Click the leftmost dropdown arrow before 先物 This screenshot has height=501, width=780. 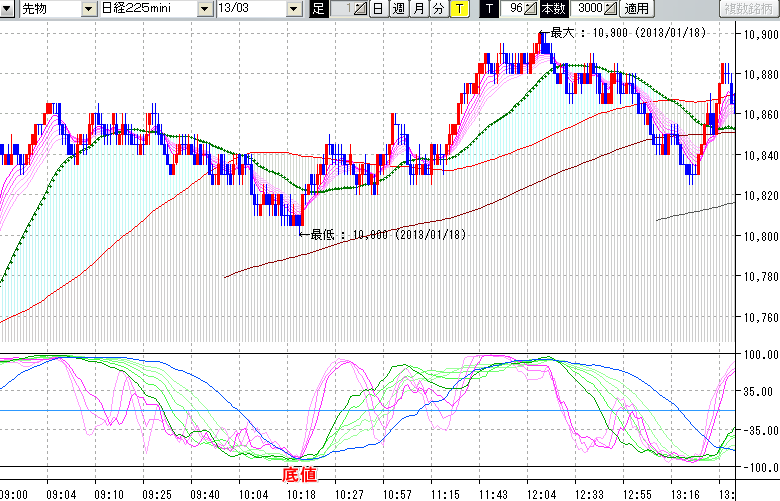8,9
